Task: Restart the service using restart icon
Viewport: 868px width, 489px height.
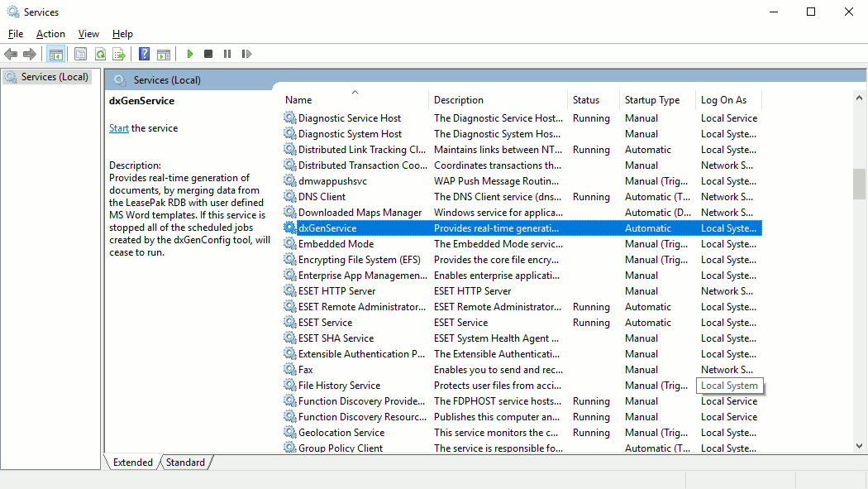Action: tap(246, 55)
